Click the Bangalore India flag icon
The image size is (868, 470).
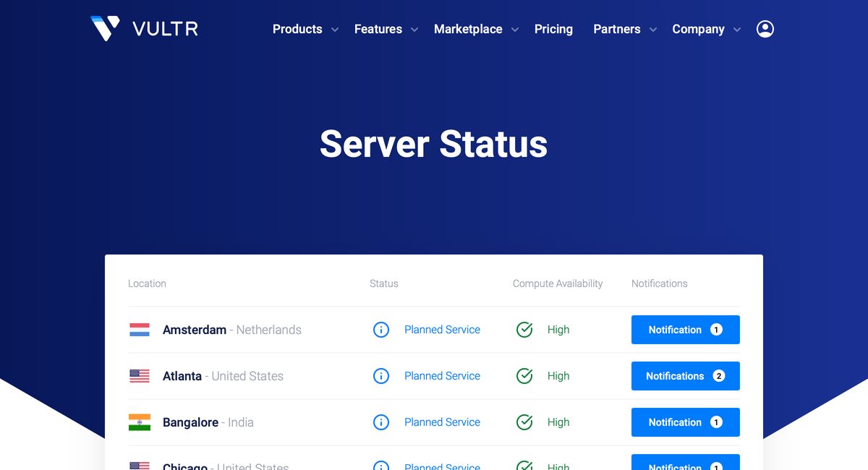(140, 422)
